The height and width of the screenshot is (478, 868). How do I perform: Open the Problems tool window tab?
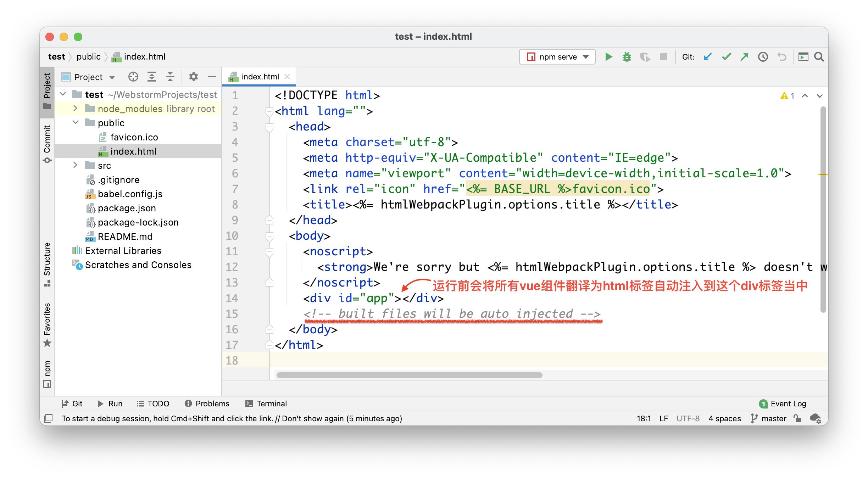(207, 404)
